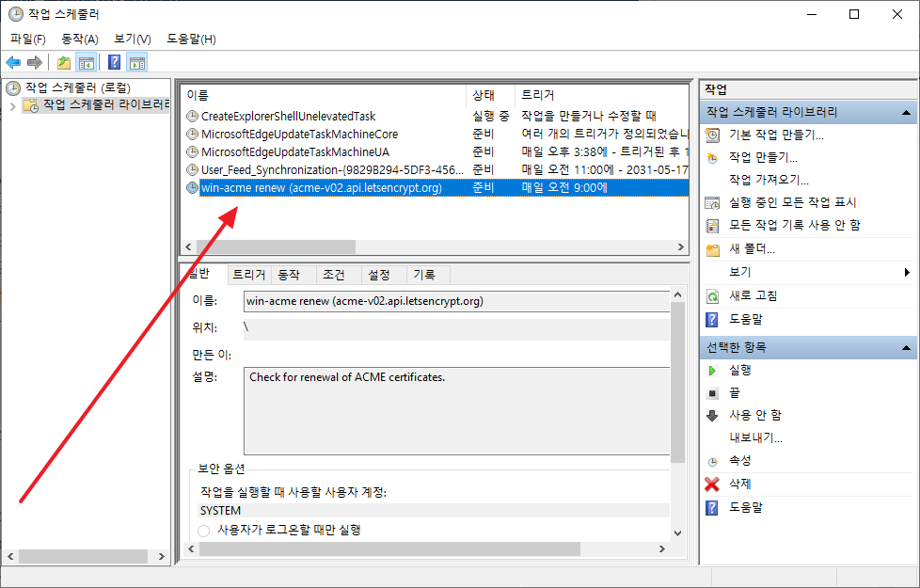Click the tree pane scroll right arrow

pyautogui.click(x=162, y=556)
